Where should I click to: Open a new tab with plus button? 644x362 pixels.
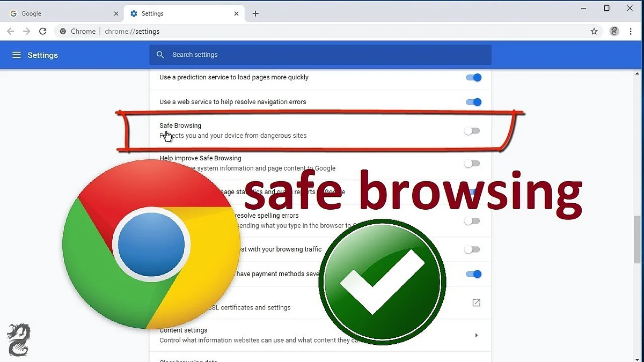[255, 13]
